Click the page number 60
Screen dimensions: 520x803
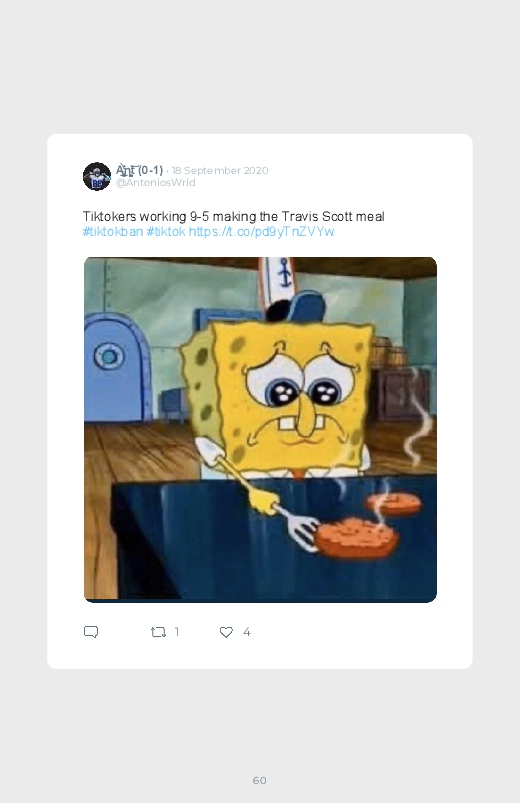pyautogui.click(x=260, y=780)
